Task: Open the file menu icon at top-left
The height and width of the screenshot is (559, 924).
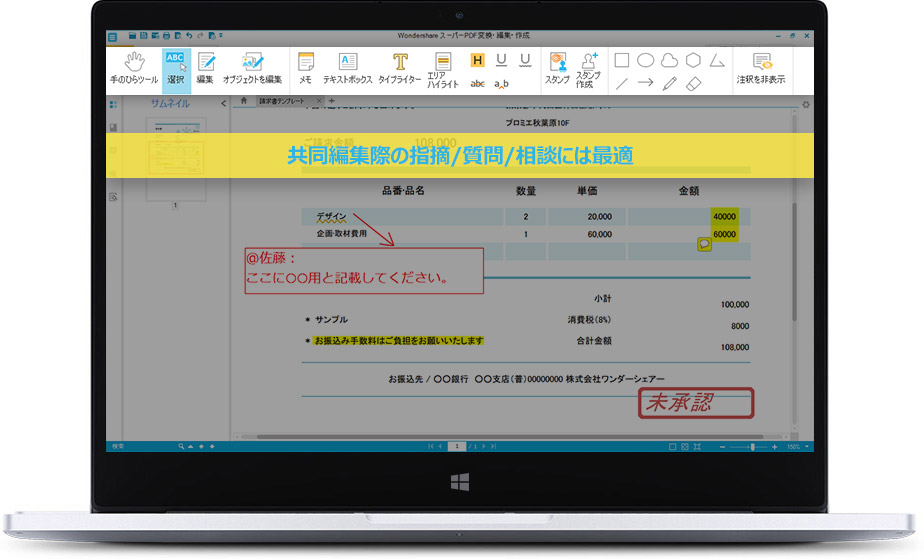Action: (x=112, y=37)
